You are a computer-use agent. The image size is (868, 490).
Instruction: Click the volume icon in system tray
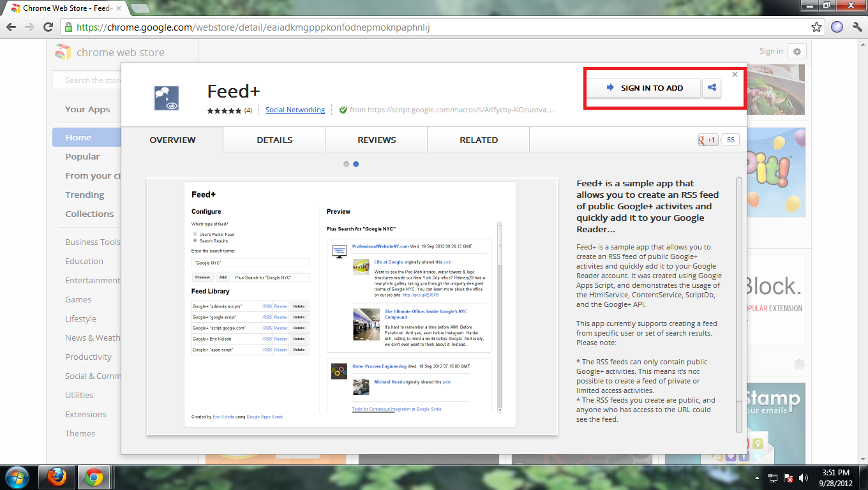[x=804, y=478]
